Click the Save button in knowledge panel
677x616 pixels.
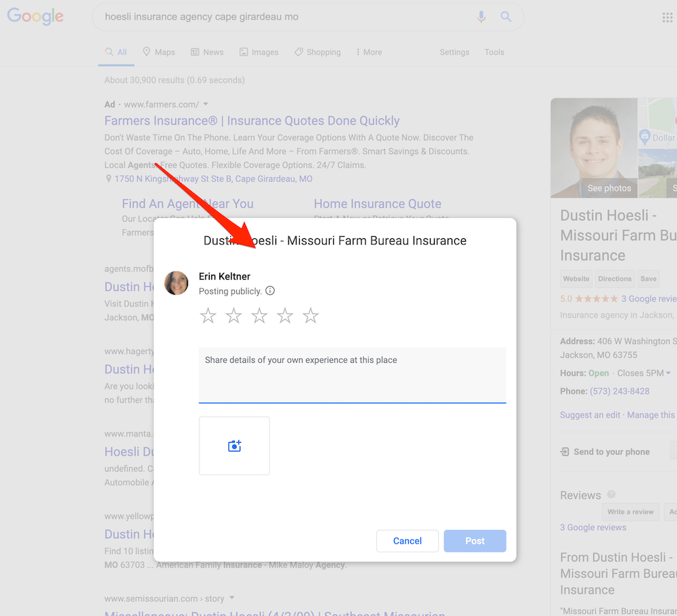pyautogui.click(x=649, y=279)
